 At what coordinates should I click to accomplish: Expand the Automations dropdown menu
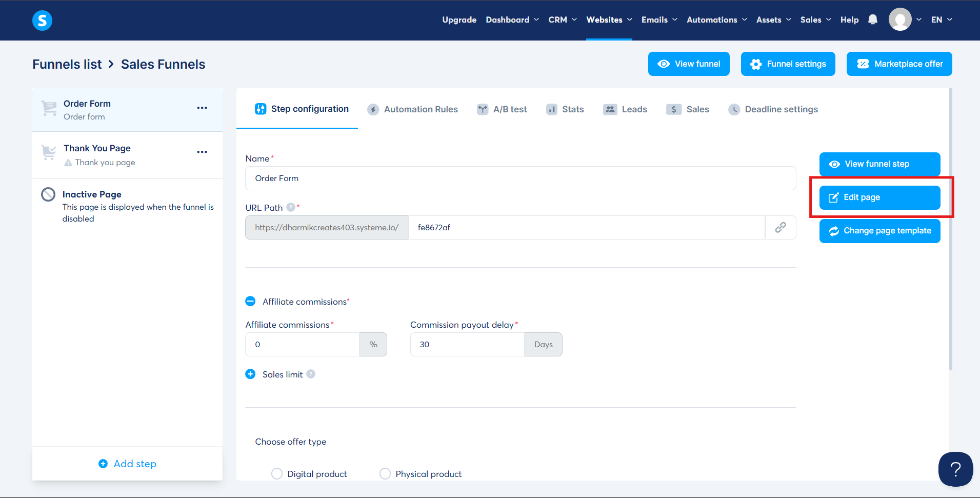click(x=716, y=19)
